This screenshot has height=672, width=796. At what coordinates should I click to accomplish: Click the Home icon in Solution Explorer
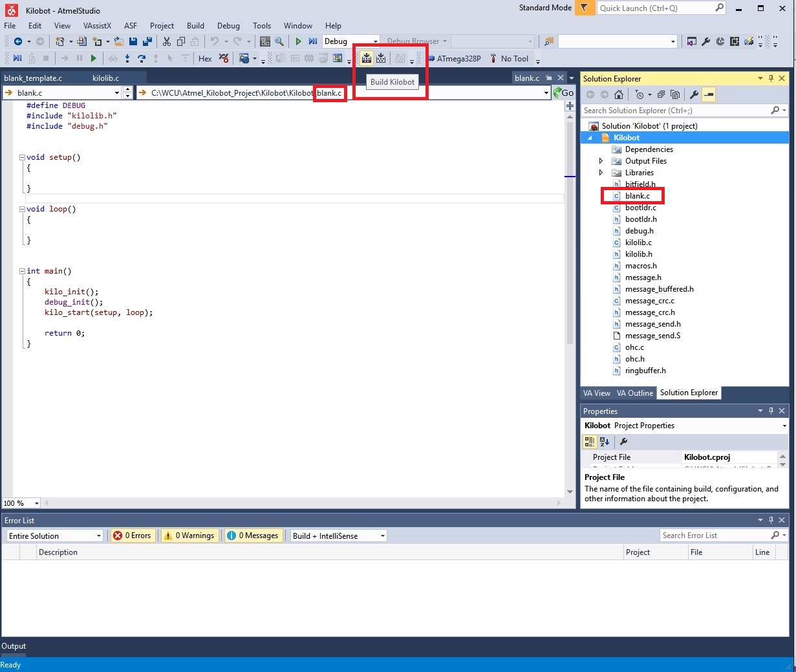click(619, 94)
